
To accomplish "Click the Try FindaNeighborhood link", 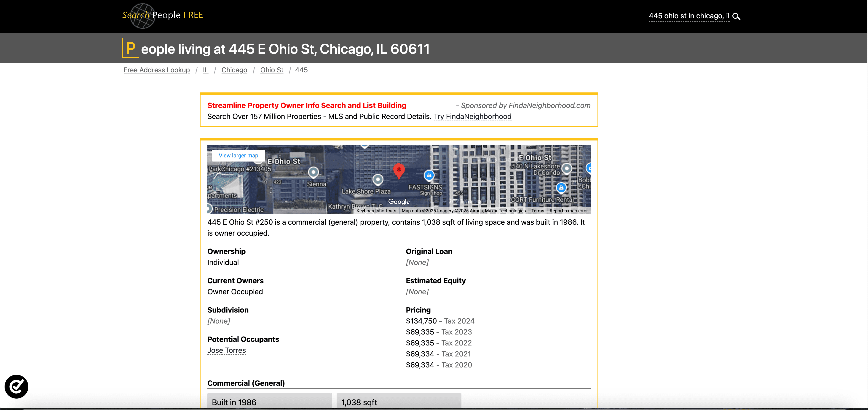I will pos(472,117).
